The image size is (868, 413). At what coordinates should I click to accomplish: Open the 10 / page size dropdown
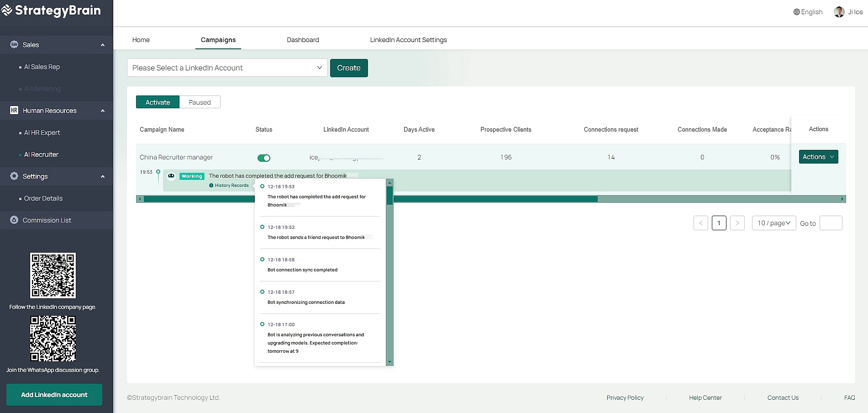click(773, 223)
